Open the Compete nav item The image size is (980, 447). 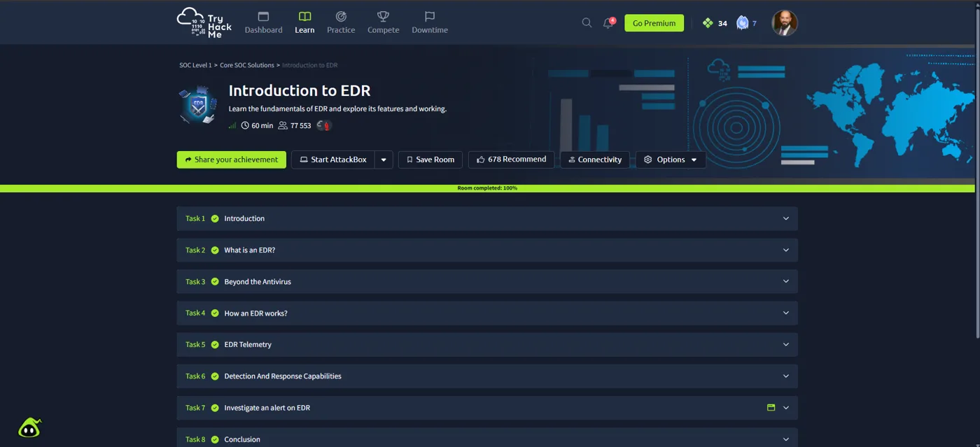click(383, 23)
